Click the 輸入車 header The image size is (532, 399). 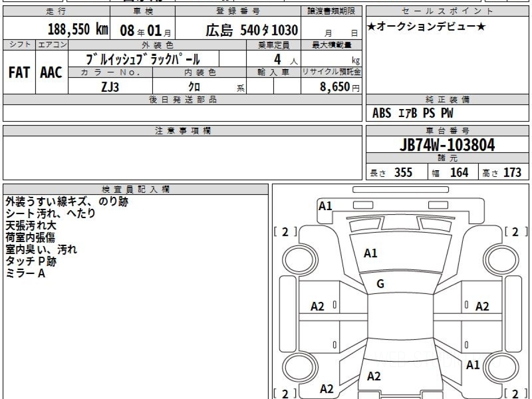(274, 72)
